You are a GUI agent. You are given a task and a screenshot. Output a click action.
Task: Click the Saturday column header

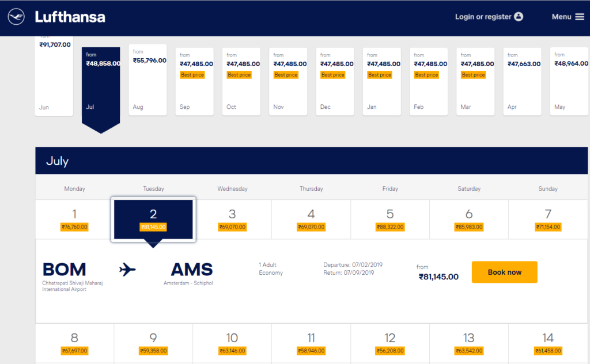(469, 189)
